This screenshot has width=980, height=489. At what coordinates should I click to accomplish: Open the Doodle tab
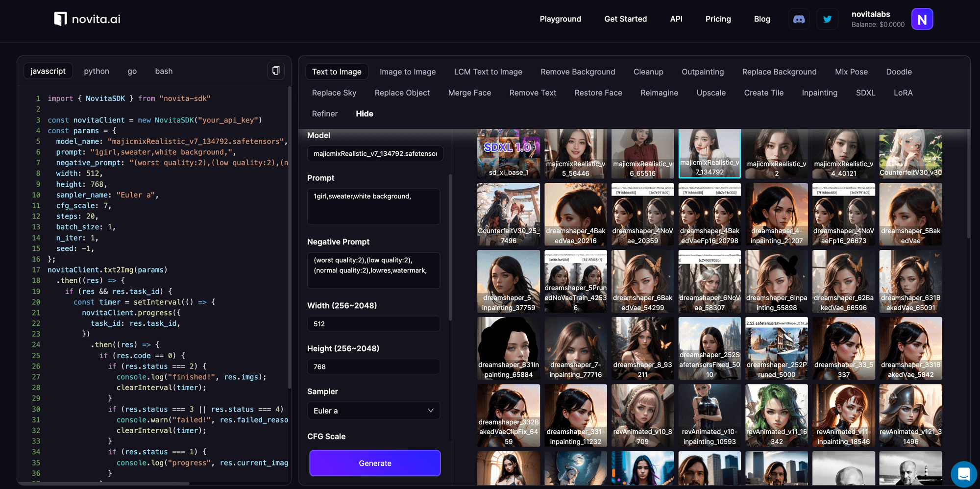coord(899,72)
